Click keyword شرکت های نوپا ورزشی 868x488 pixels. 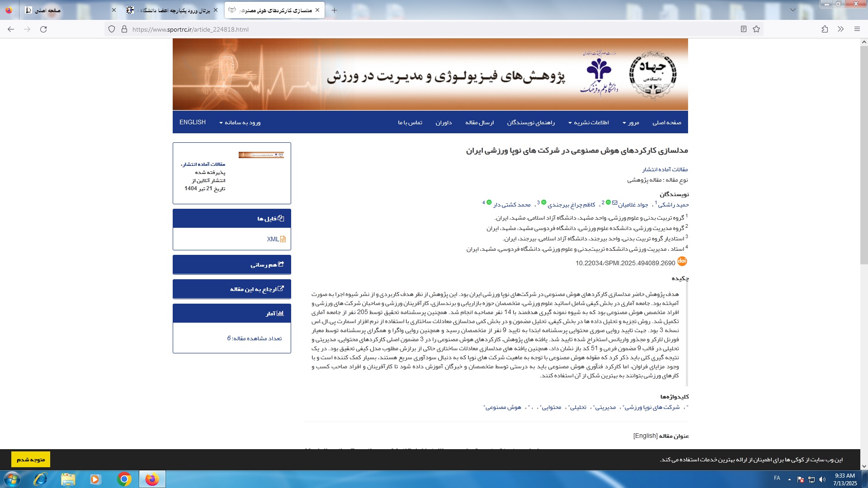coord(652,407)
